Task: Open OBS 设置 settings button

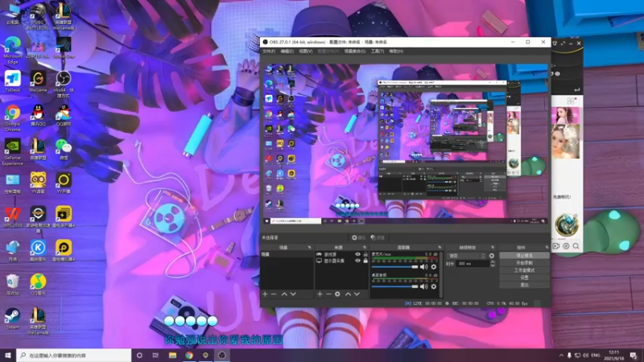Action: click(525, 278)
